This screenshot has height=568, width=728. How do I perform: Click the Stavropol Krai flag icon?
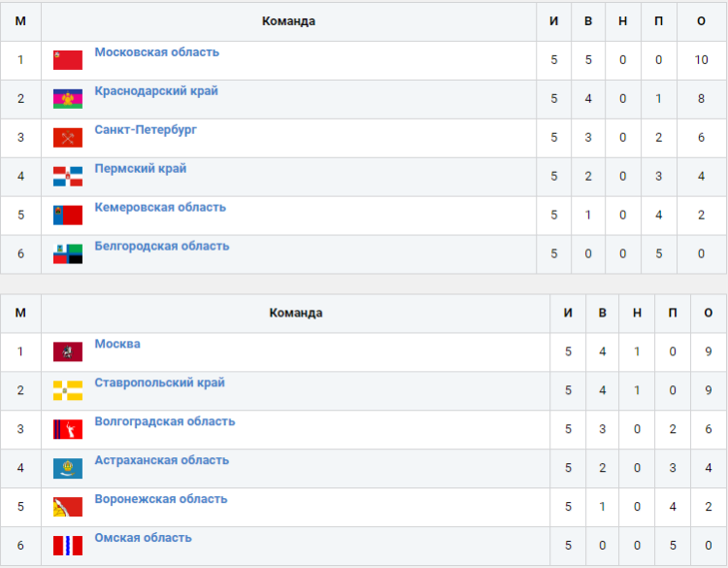coord(68,391)
